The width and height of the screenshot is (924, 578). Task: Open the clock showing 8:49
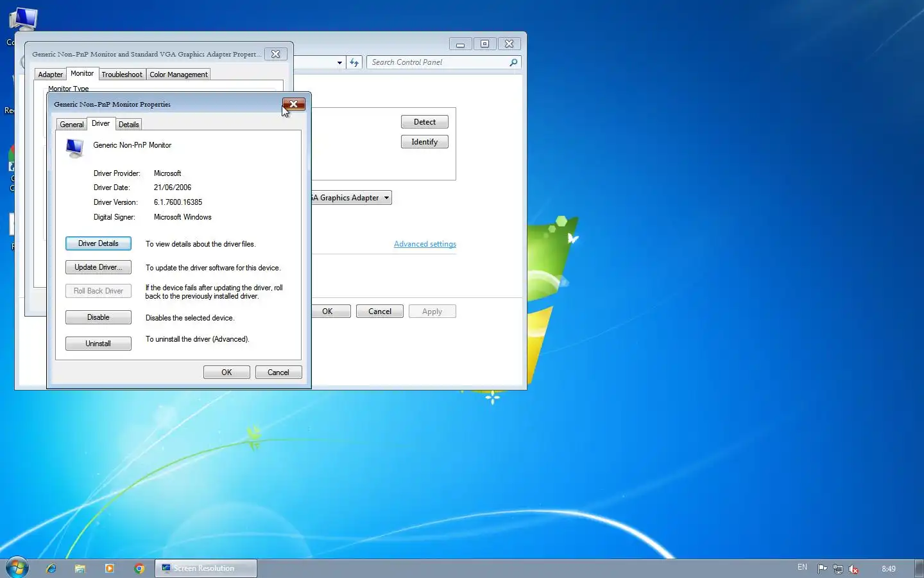click(889, 569)
